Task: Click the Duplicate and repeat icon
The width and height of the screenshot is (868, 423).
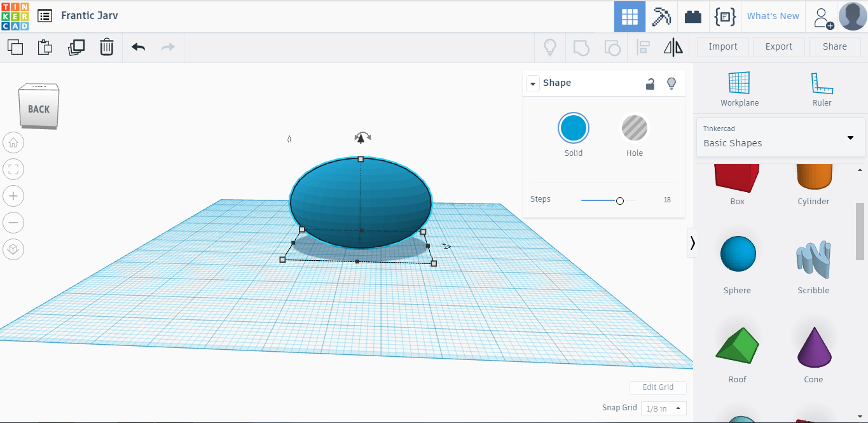Action: [x=76, y=47]
